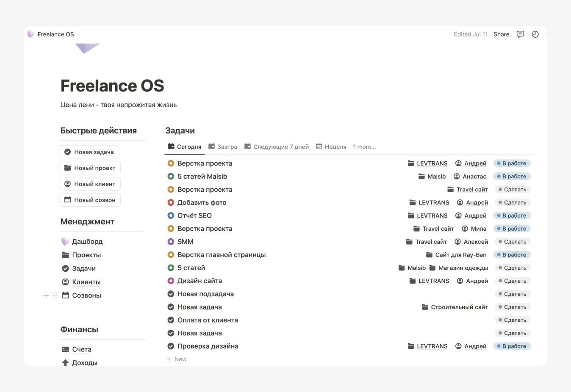Click Сделать status on Дизайн сайта row
Screen dimensions: 571x392
[512, 281]
